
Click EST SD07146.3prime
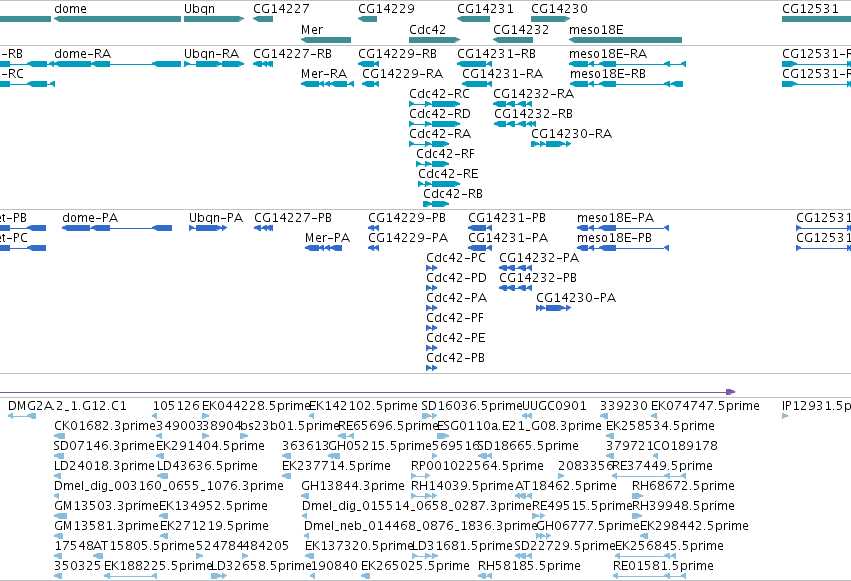[x=57, y=456]
